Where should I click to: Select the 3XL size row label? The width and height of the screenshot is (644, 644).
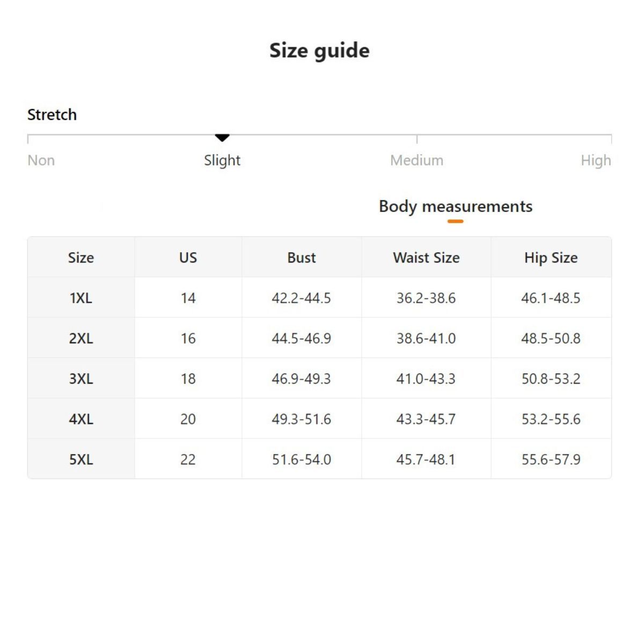point(81,379)
